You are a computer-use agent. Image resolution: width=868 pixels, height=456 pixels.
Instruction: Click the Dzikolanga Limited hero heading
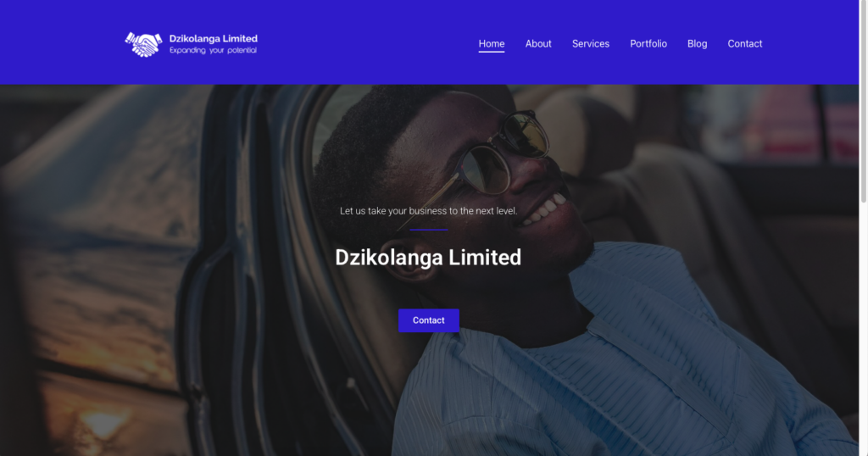click(x=428, y=258)
